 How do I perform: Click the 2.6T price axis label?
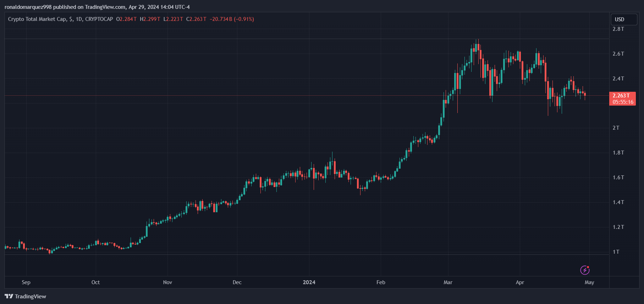coord(618,54)
